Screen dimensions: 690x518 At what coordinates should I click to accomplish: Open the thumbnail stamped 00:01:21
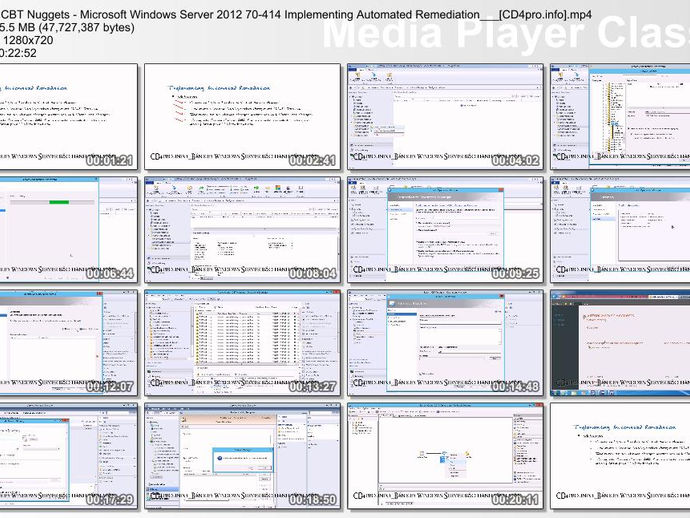tap(68, 117)
